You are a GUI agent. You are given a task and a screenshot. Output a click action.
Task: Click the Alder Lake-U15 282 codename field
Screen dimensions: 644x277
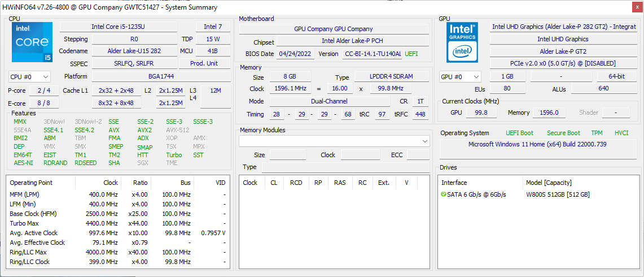(x=134, y=51)
